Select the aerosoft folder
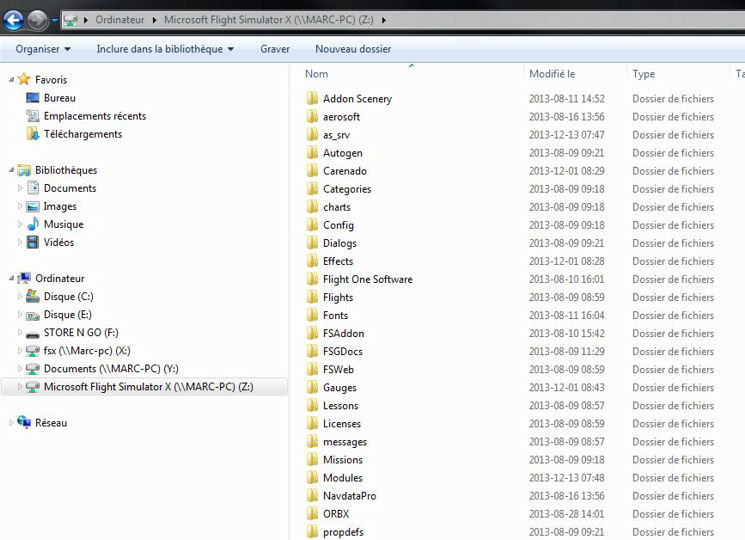The width and height of the screenshot is (745, 540). 341,117
